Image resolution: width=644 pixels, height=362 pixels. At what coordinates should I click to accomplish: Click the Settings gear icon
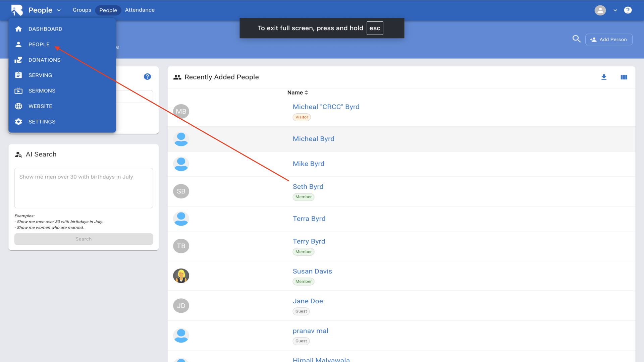pos(18,122)
